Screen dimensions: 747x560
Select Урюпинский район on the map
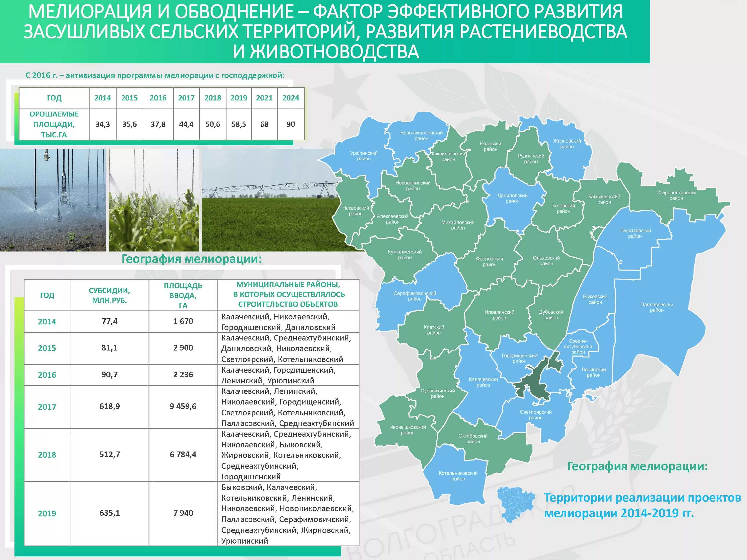[364, 156]
